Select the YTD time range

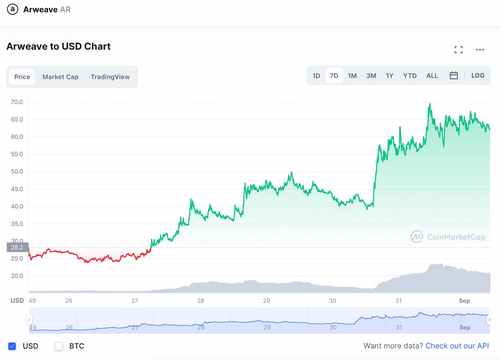[x=410, y=76]
